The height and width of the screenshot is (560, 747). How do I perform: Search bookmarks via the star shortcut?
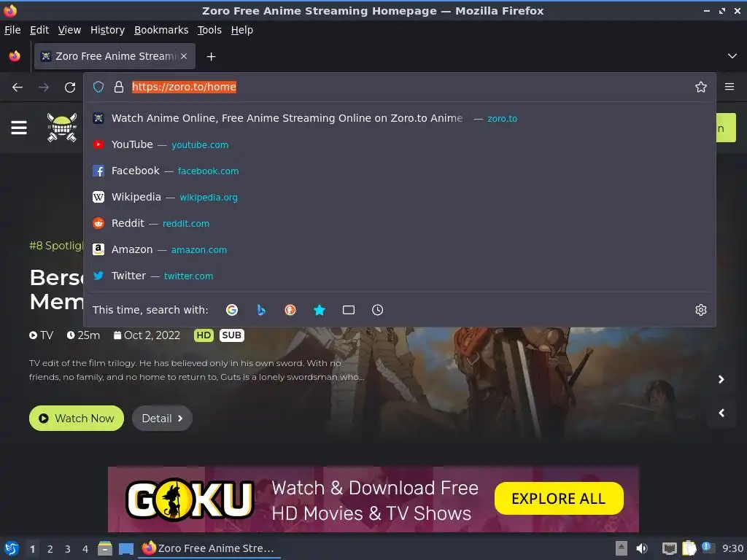tap(320, 310)
